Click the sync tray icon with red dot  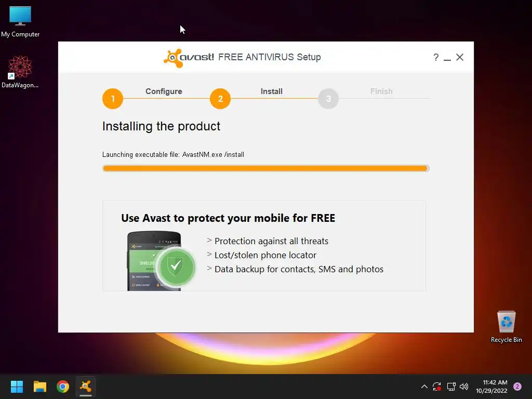436,387
